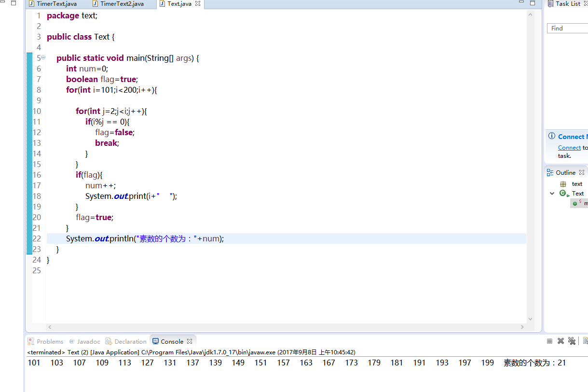Select the text package entry in Outline
This screenshot has width=588, height=392.
(x=577, y=184)
